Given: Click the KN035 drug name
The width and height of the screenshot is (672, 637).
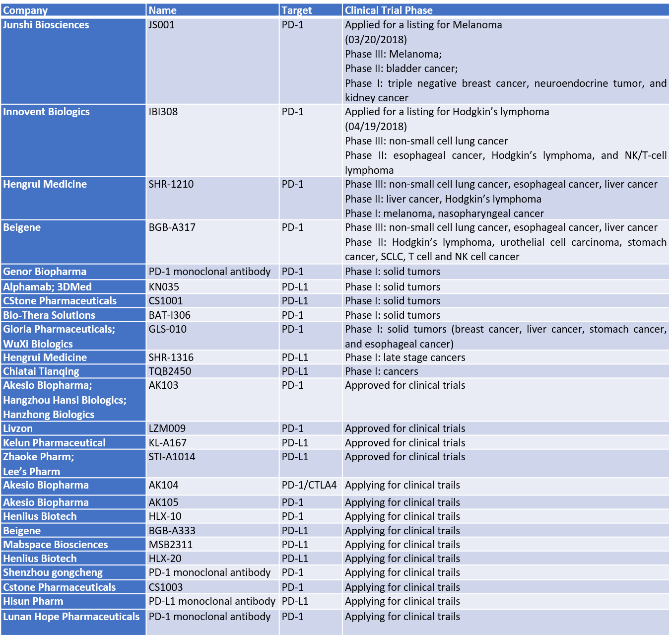Looking at the screenshot, I should click(164, 287).
